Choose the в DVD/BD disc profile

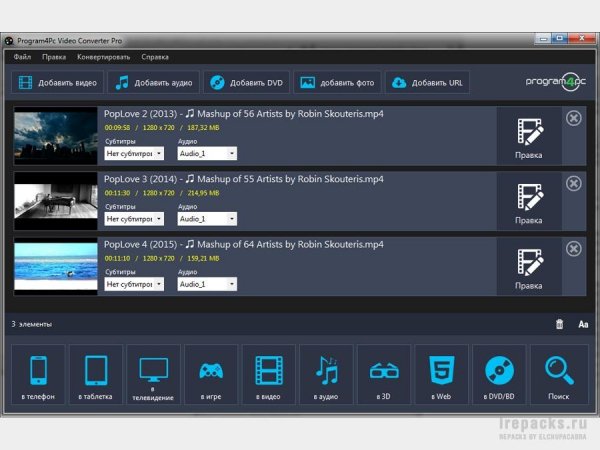tap(499, 375)
